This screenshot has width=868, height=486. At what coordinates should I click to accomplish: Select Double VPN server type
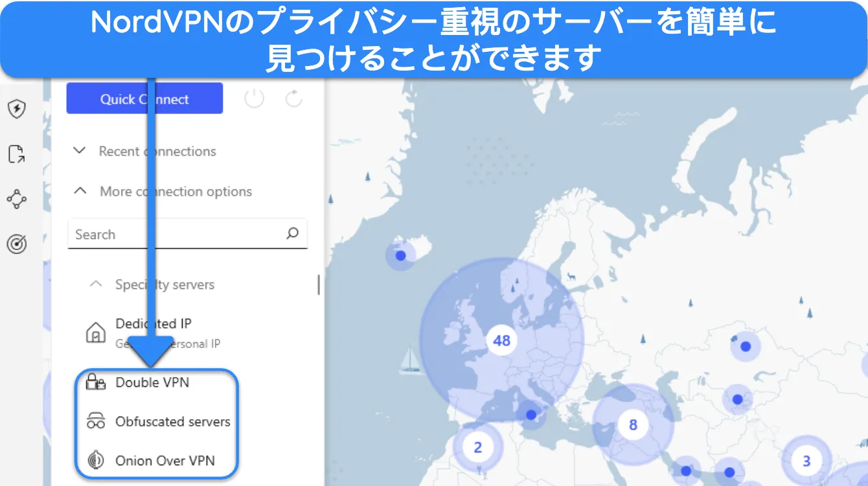click(152, 382)
